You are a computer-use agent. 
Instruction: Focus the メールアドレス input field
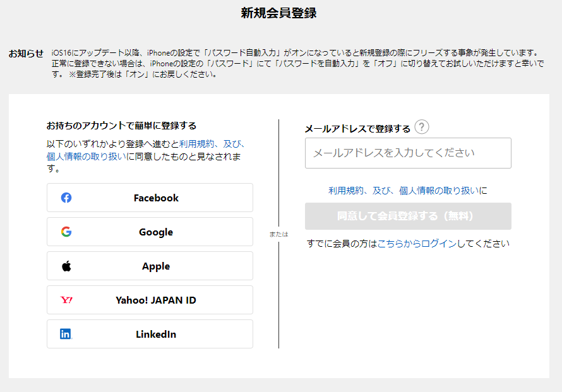point(408,153)
